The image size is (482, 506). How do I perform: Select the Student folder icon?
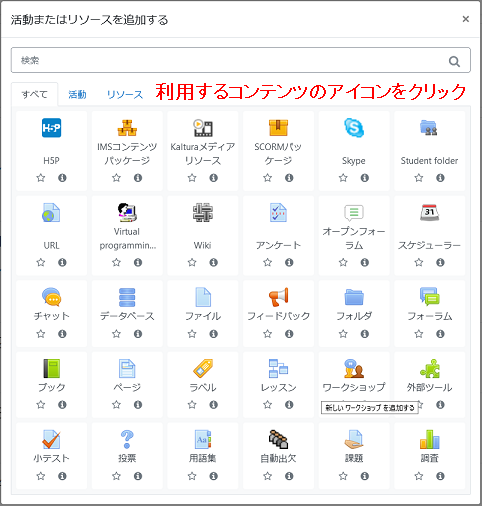point(429,128)
